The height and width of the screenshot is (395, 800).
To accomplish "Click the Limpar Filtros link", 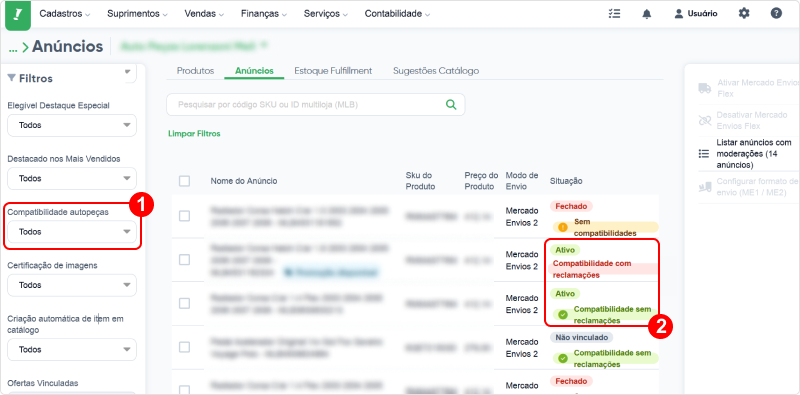I will pos(194,134).
